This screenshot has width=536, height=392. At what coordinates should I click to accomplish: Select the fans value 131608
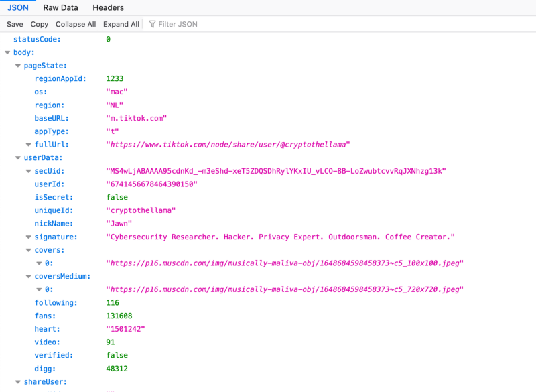[x=119, y=316]
